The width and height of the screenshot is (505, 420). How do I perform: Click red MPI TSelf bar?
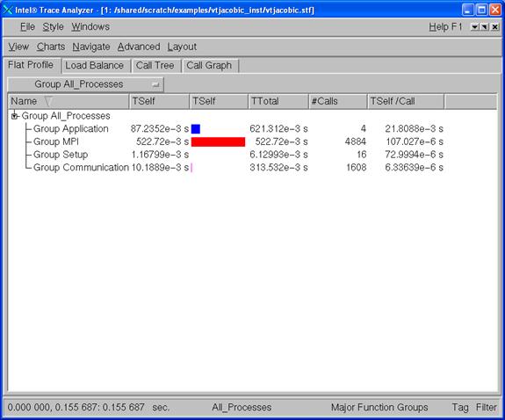[218, 141]
